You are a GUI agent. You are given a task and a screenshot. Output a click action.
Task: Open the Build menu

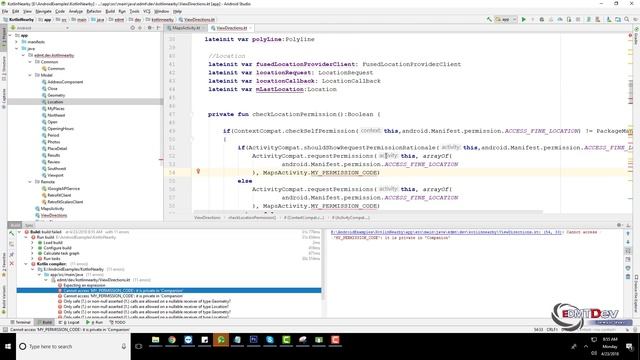click(110, 11)
